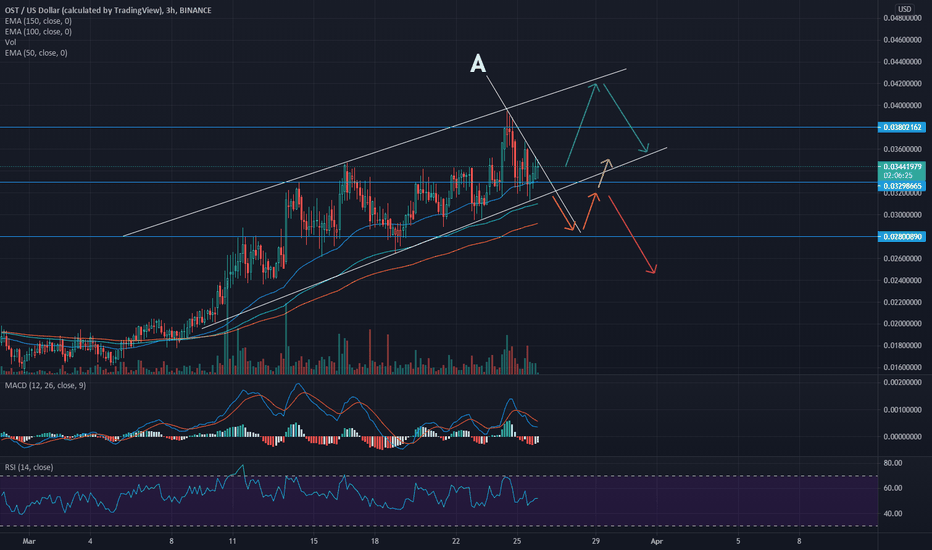Click the 0.01600000 price axis label
The image size is (932, 550).
point(902,367)
